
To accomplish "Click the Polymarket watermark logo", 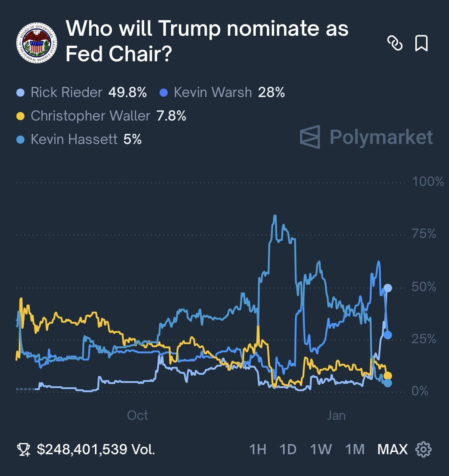I will tap(366, 137).
